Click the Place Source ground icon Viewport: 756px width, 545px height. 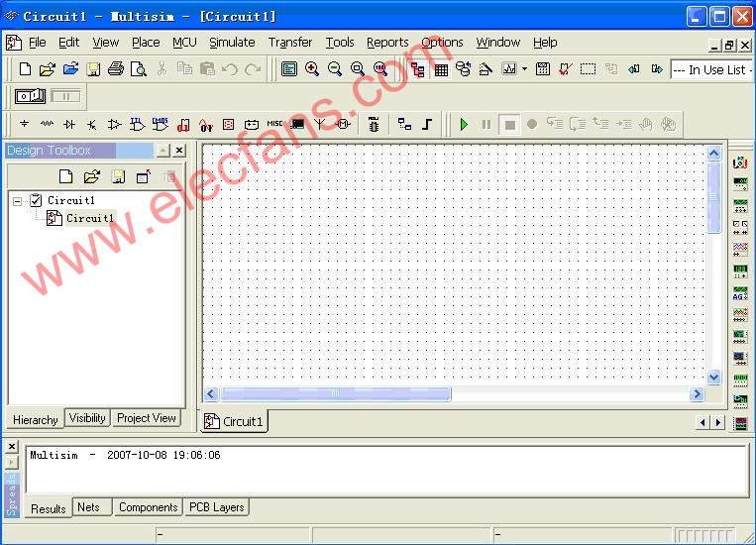pyautogui.click(x=25, y=124)
